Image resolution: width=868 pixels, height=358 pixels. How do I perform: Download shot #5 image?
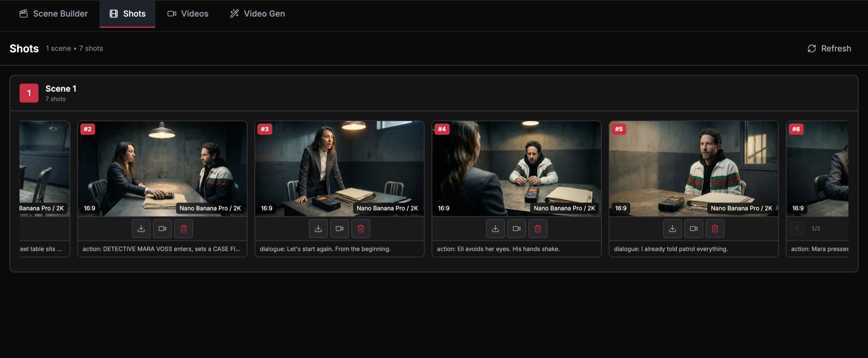(672, 229)
